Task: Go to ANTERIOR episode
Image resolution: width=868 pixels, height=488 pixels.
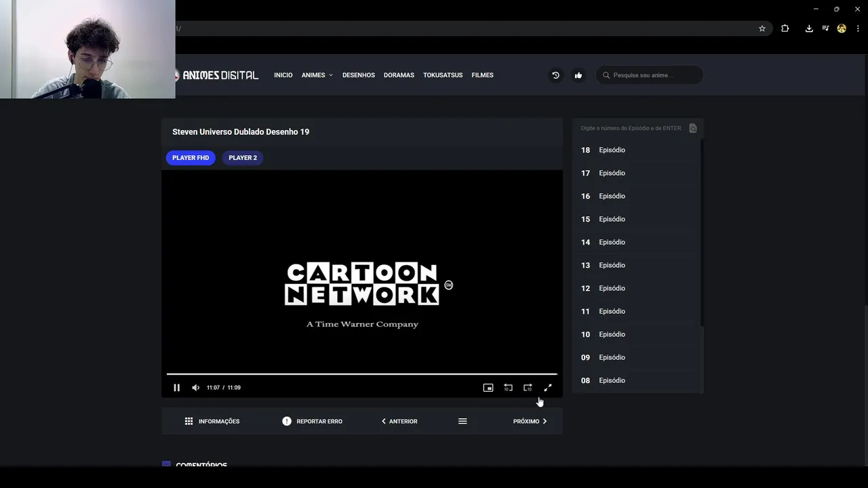Action: pyautogui.click(x=399, y=422)
